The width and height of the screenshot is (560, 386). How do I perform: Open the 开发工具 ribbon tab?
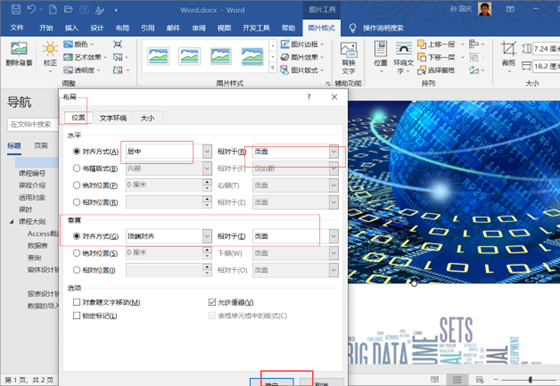click(256, 28)
